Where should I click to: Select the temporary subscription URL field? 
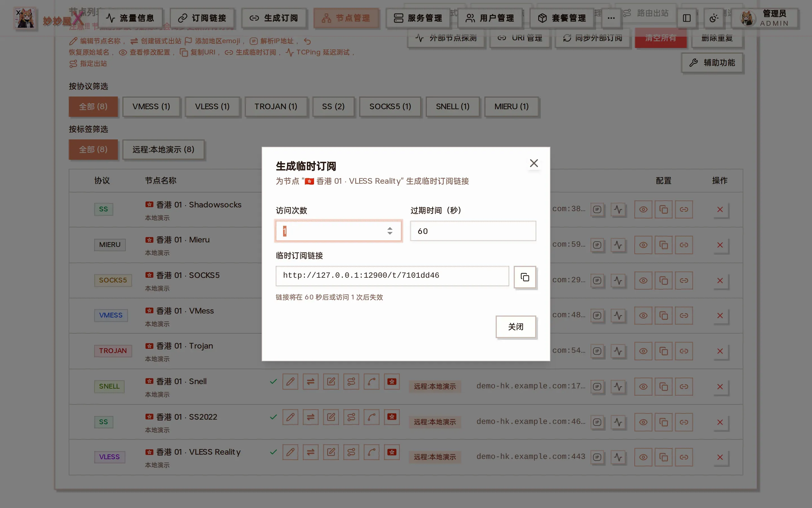392,276
